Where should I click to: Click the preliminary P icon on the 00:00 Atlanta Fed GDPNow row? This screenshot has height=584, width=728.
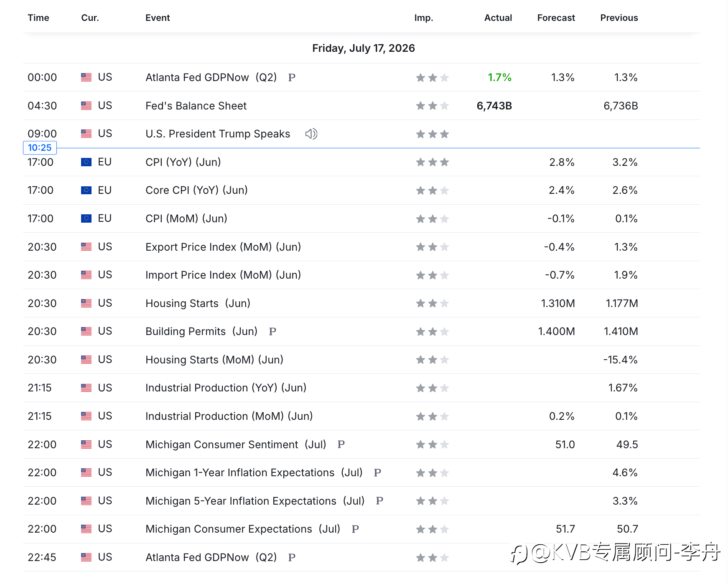coord(292,77)
